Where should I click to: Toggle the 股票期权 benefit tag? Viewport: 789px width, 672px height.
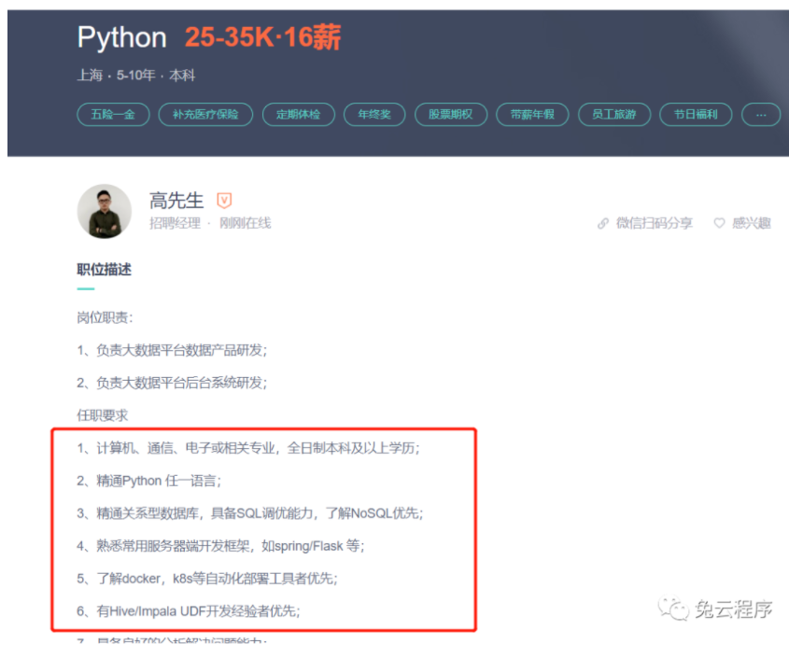pyautogui.click(x=451, y=114)
